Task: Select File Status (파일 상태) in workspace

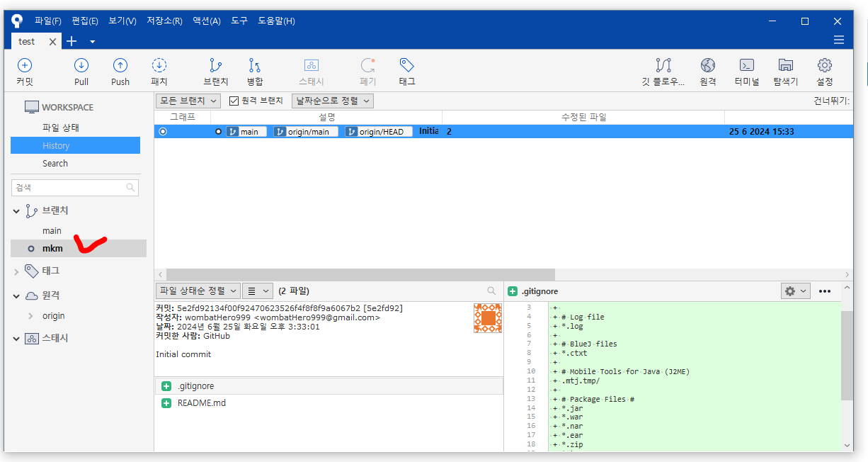Action: 61,128
